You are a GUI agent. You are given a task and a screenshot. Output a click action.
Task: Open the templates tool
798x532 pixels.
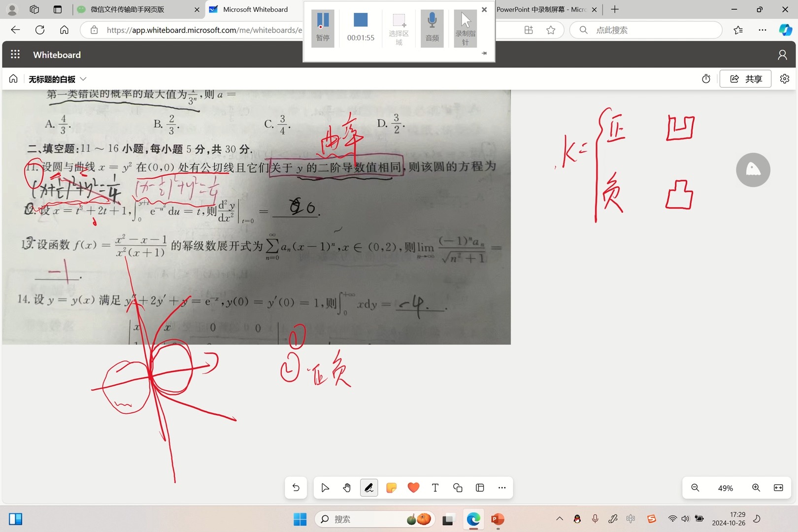click(x=480, y=488)
